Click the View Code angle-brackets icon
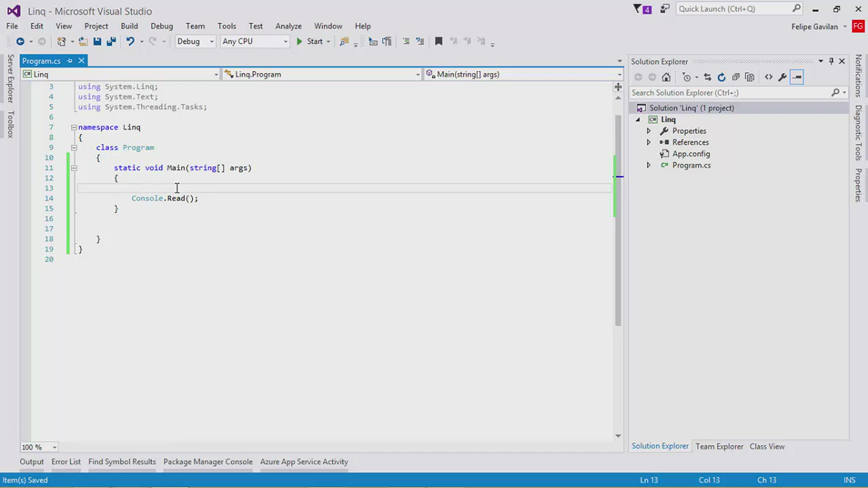The image size is (868, 488). (x=769, y=77)
